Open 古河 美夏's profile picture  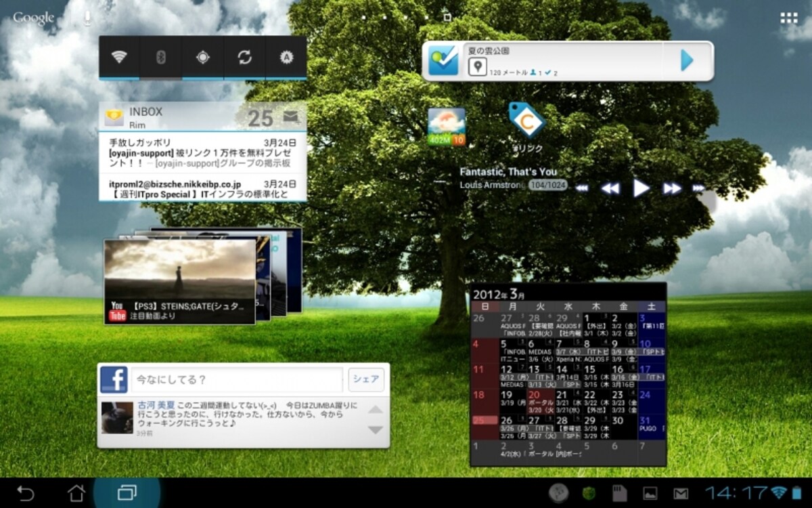117,418
